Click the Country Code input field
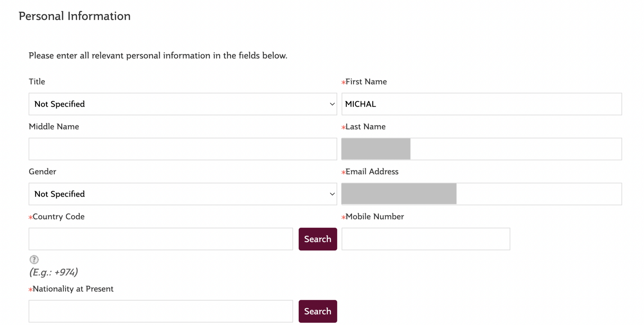Screen dimensions: 644x325 161,239
